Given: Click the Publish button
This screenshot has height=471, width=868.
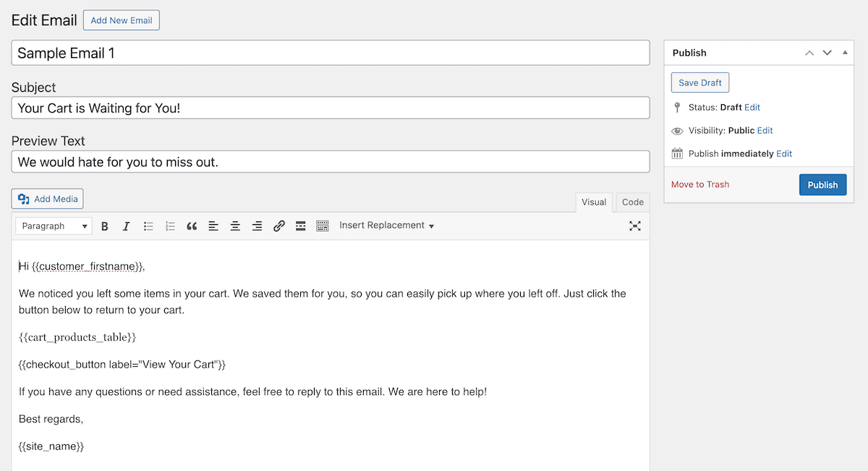Looking at the screenshot, I should pyautogui.click(x=822, y=185).
